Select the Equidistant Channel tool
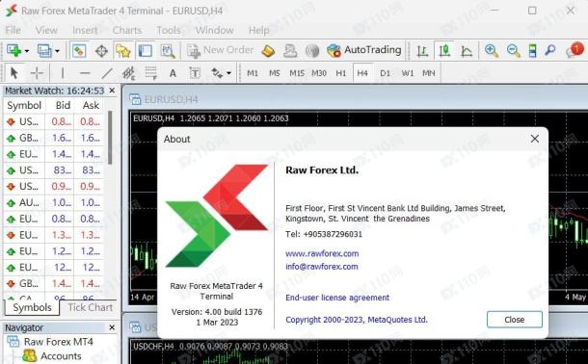Image resolution: width=588 pixels, height=364 pixels. point(128,73)
